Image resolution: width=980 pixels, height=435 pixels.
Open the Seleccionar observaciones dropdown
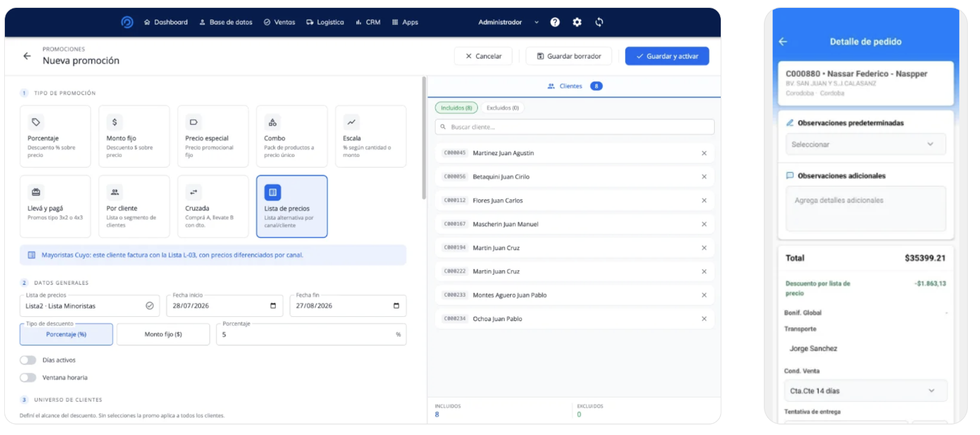pos(866,144)
